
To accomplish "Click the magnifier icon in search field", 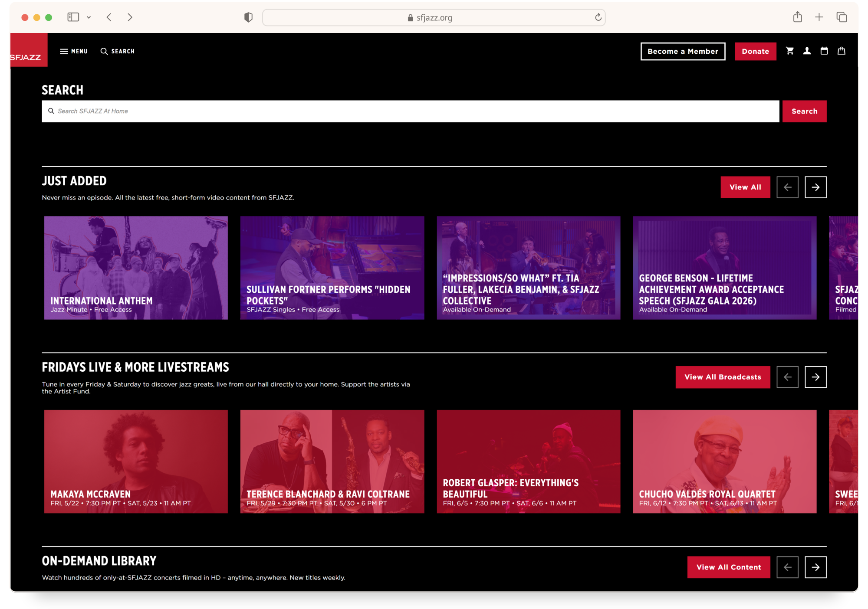I will tap(51, 111).
